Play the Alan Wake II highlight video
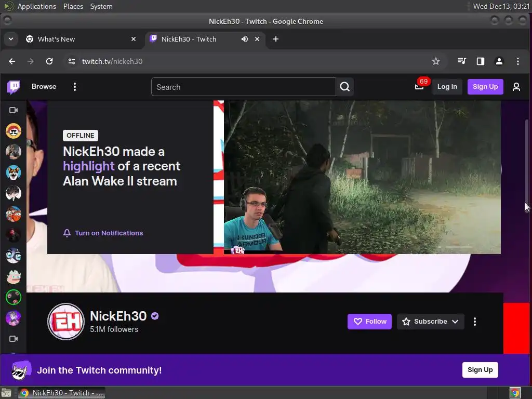 click(x=362, y=177)
